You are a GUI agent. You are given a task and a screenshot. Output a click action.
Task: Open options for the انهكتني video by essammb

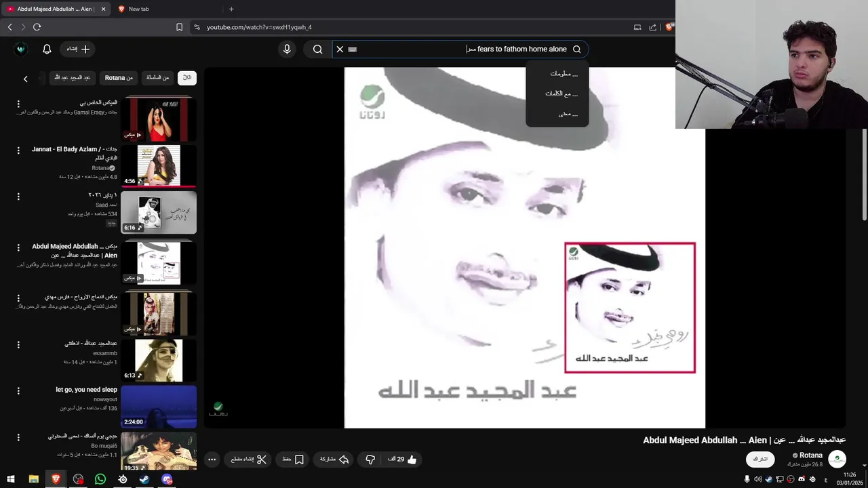coord(18,344)
